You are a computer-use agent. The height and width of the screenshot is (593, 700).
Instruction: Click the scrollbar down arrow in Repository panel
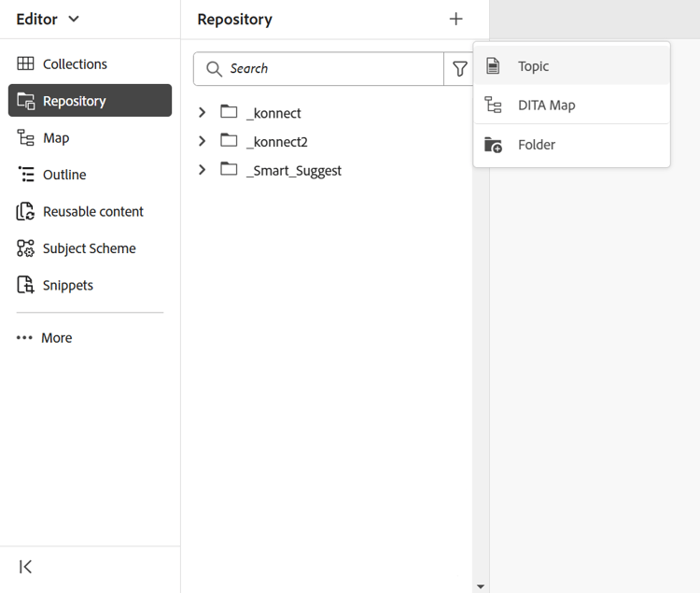(481, 586)
